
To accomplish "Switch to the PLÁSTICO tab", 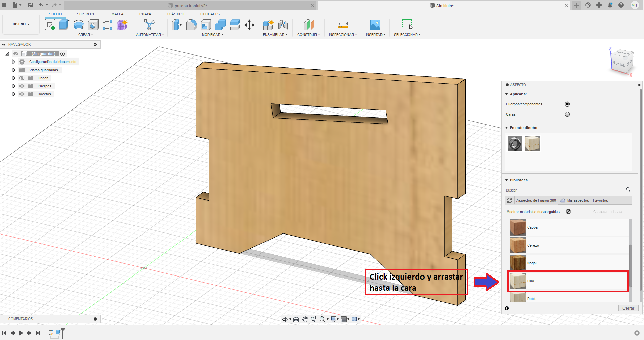I will tap(176, 14).
